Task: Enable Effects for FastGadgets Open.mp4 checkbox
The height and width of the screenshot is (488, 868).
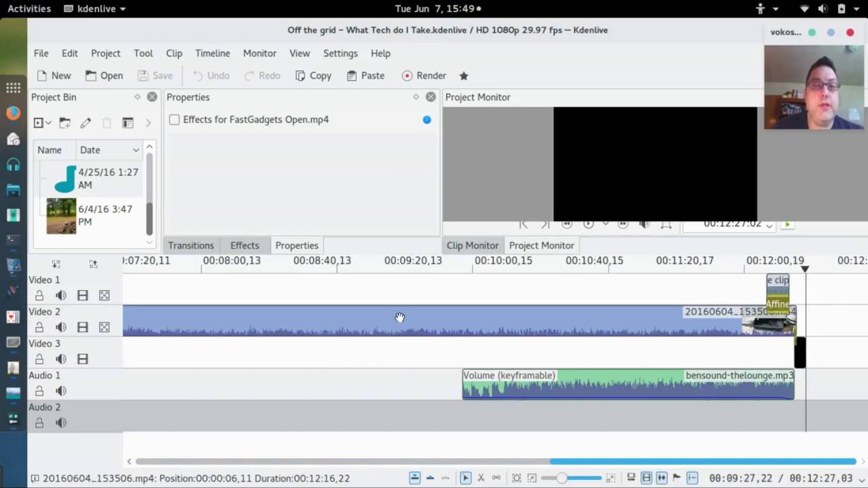Action: point(174,120)
